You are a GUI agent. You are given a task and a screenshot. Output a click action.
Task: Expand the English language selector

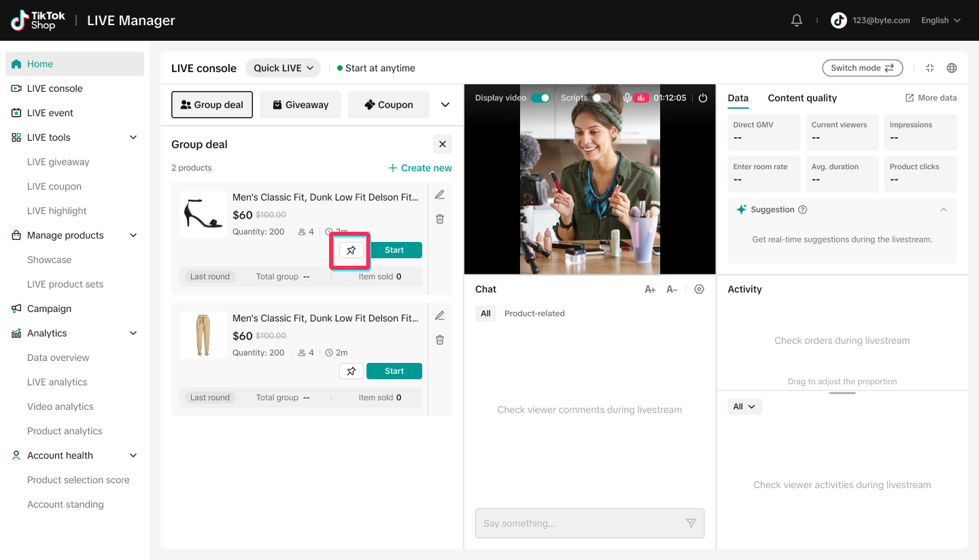(x=941, y=20)
